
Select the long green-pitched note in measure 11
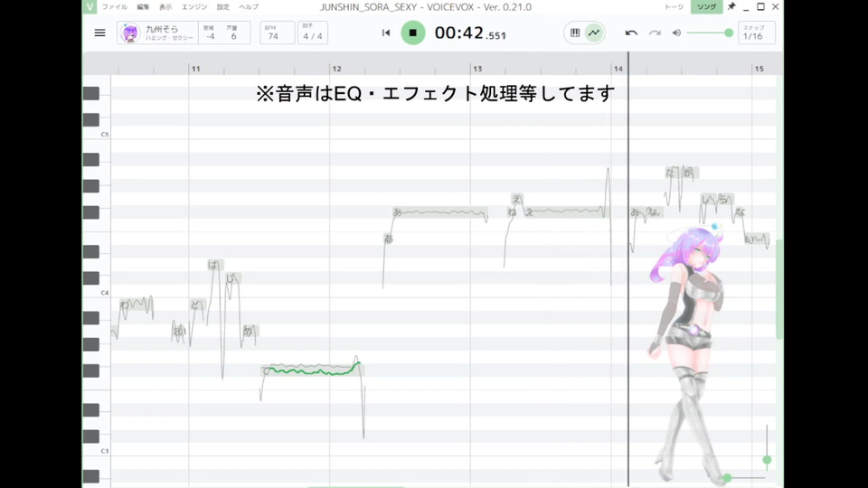tap(313, 371)
